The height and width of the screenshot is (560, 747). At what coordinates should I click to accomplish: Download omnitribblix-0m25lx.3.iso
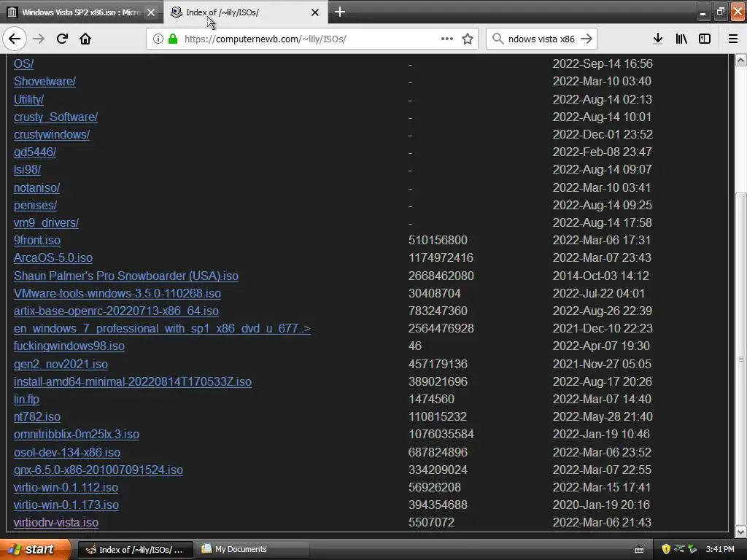(x=76, y=435)
